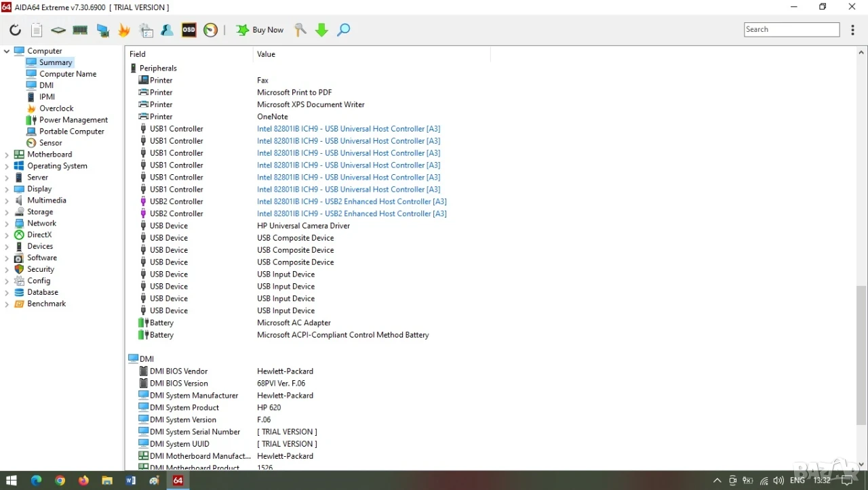Open Power Management in the tree
The height and width of the screenshot is (490, 868).
pos(73,120)
